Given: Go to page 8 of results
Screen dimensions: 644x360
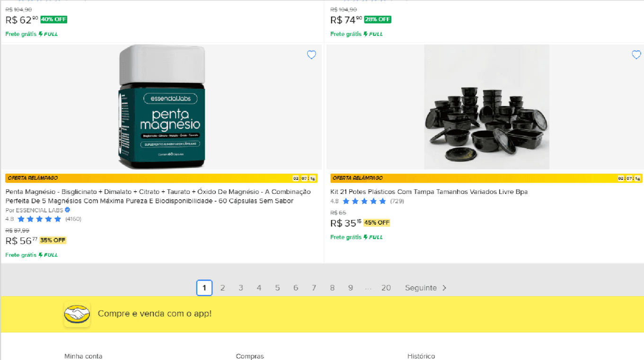Looking at the screenshot, I should click(332, 288).
